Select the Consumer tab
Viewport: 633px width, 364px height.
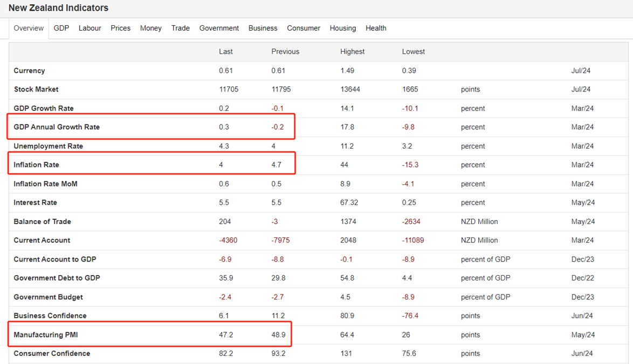point(304,28)
